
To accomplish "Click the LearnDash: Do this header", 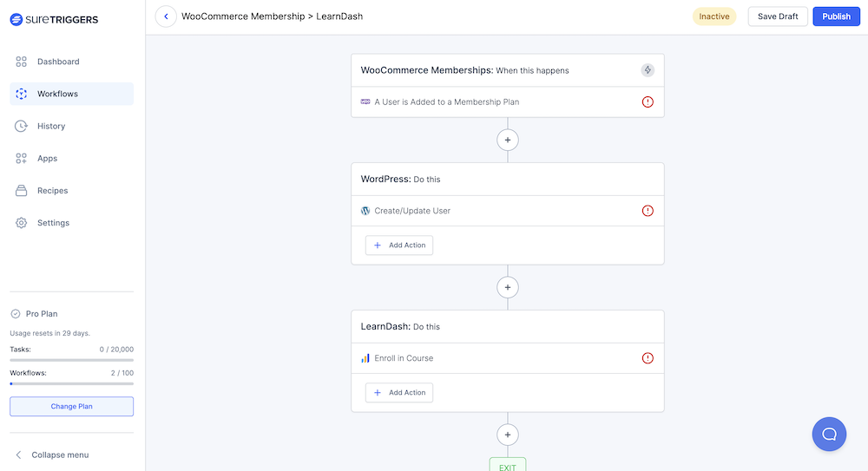I will [508, 326].
